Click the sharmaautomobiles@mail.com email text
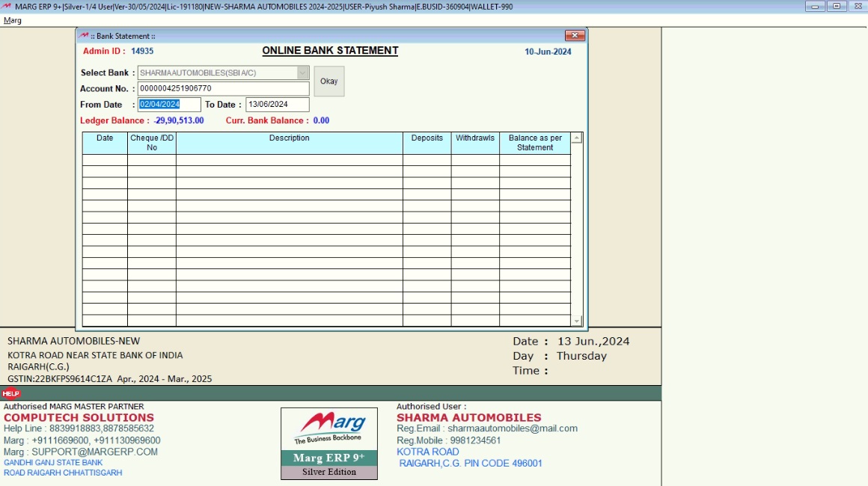 point(513,428)
